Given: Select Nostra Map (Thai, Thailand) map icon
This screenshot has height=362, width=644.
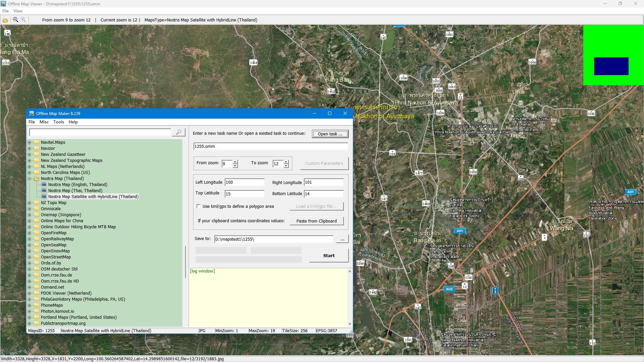Looking at the screenshot, I should [x=44, y=190].
